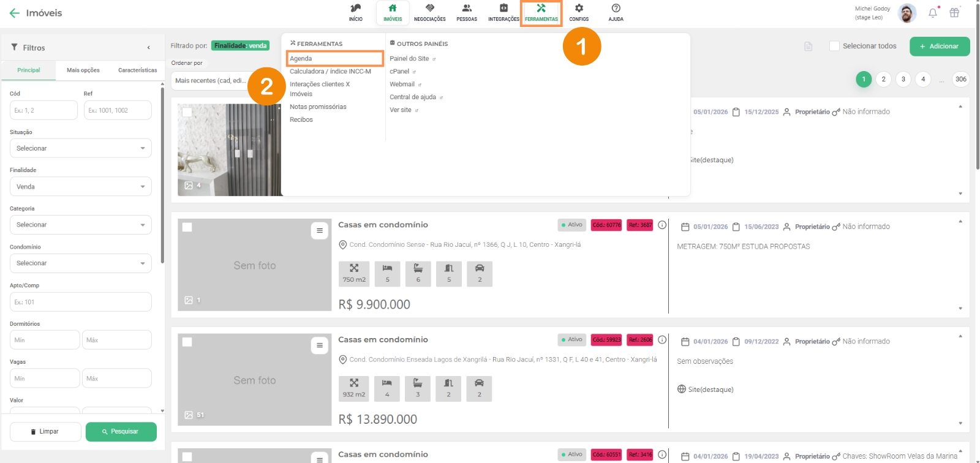
Task: Click the Cód filter input field
Action: click(43, 110)
